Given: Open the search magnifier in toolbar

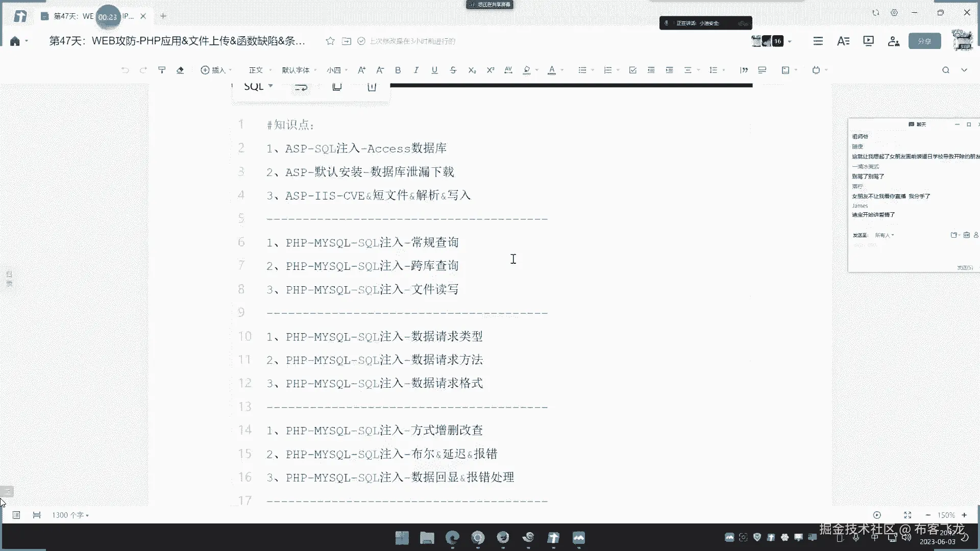Looking at the screenshot, I should pyautogui.click(x=945, y=70).
